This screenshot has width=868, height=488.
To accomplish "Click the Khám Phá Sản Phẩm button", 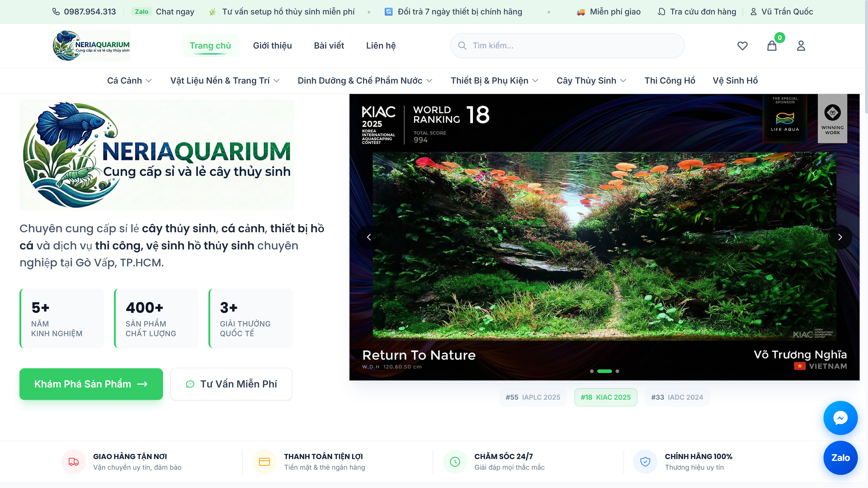I will 91,384.
